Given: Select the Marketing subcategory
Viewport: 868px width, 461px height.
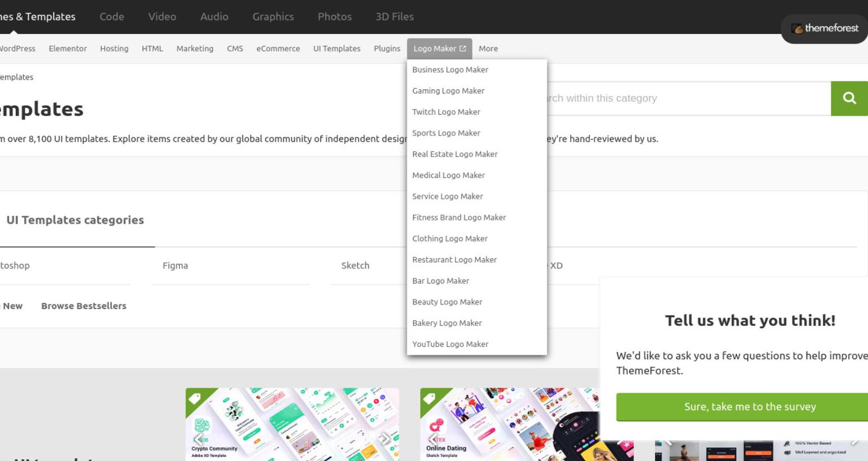Looking at the screenshot, I should pyautogui.click(x=195, y=49).
